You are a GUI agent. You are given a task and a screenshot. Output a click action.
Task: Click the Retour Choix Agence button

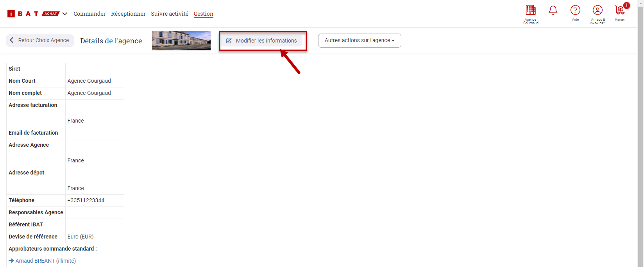point(40,41)
